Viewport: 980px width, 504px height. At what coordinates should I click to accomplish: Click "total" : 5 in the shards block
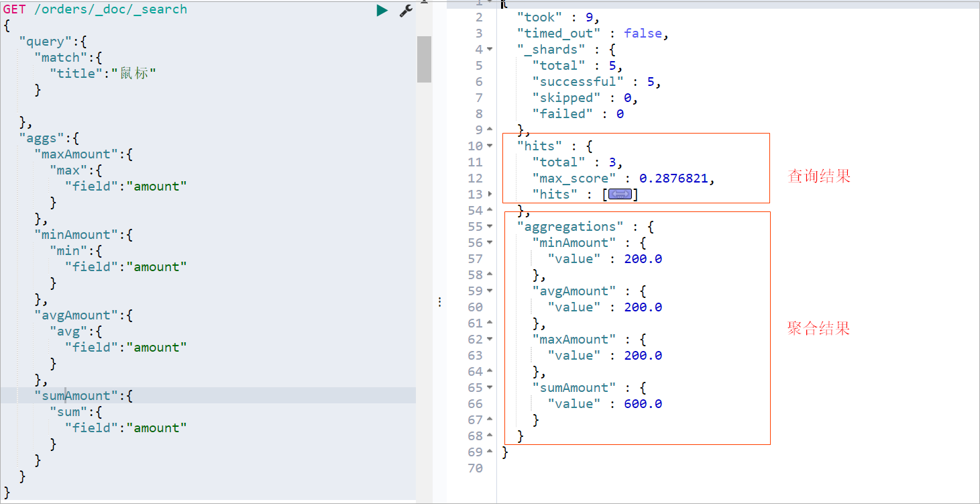(x=578, y=65)
